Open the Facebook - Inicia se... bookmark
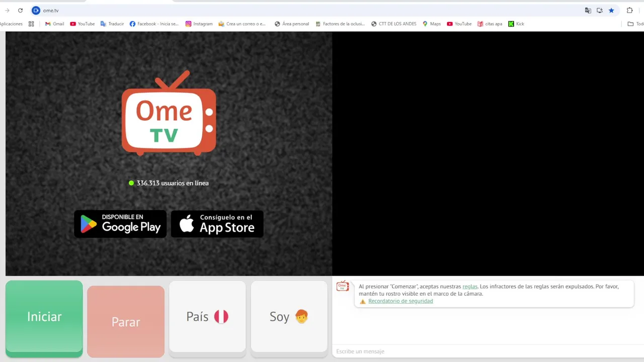The image size is (644, 362). [x=154, y=24]
